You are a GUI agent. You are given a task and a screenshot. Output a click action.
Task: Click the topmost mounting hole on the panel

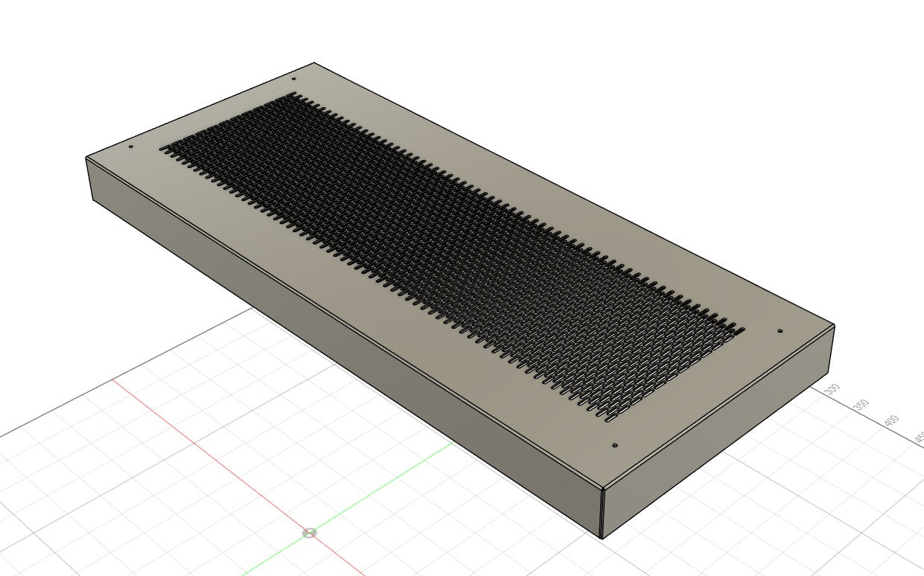coord(294,79)
